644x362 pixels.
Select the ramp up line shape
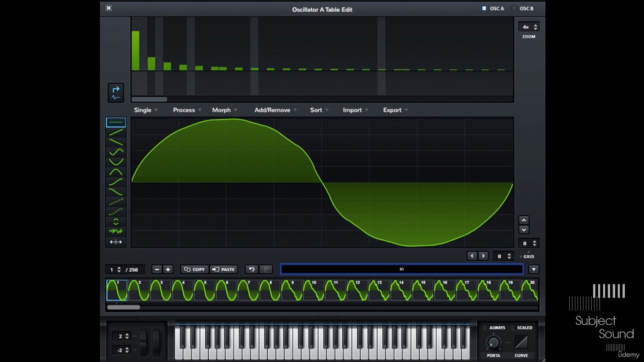click(x=116, y=132)
